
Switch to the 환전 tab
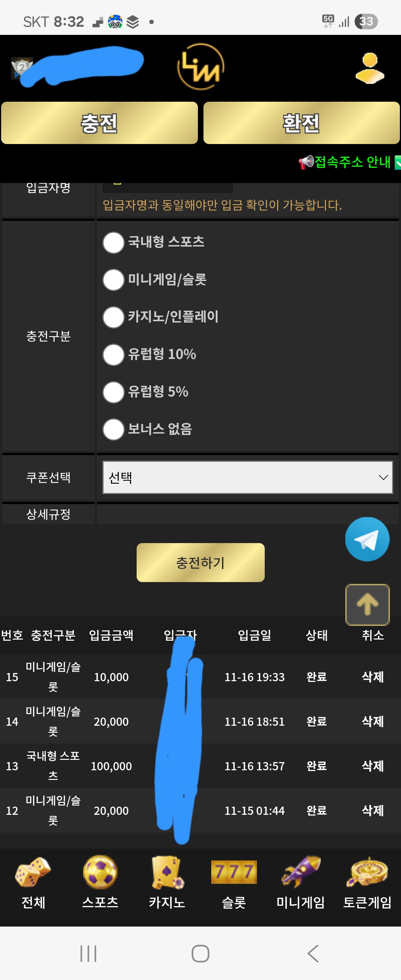coord(301,123)
